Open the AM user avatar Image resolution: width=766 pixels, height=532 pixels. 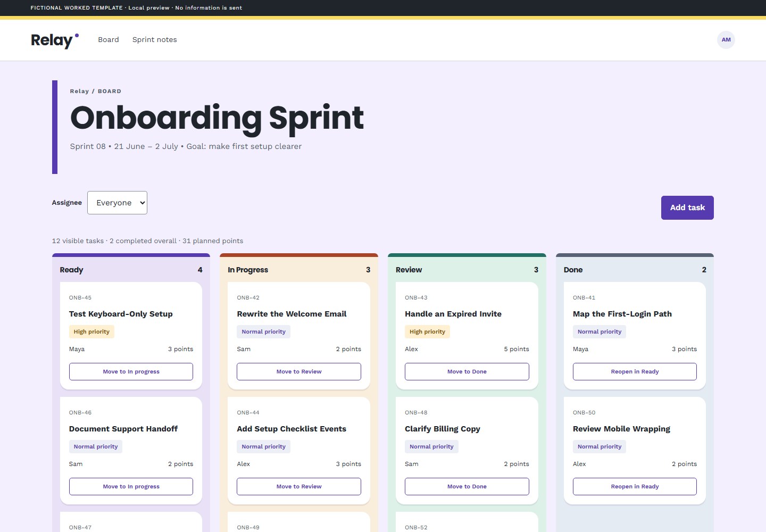[726, 40]
